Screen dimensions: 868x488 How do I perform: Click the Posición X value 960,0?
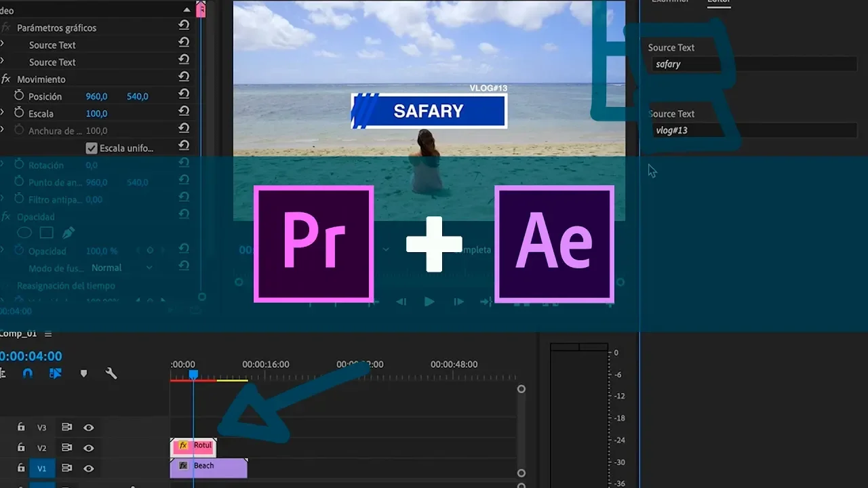point(96,96)
